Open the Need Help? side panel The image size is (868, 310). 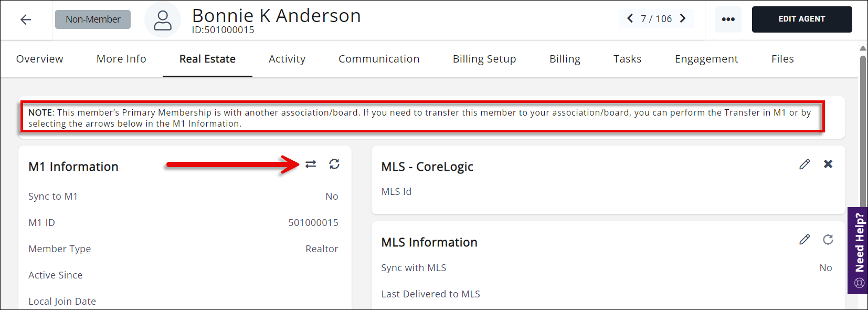tap(858, 250)
